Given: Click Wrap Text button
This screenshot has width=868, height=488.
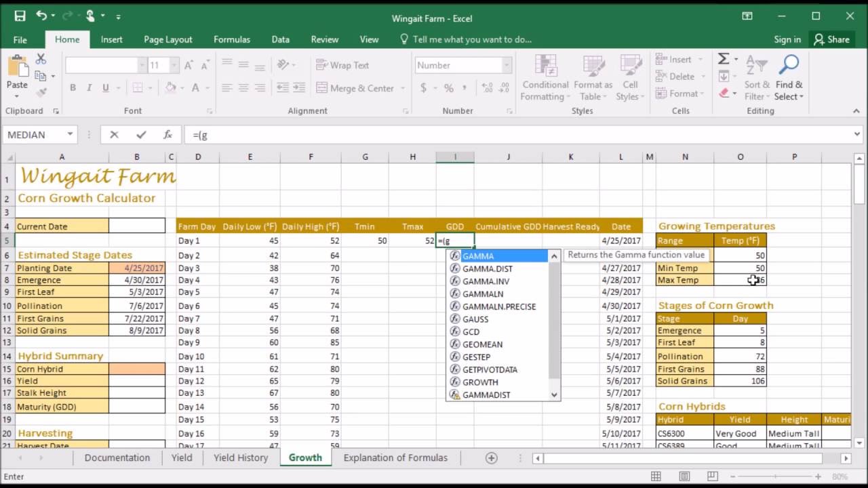Looking at the screenshot, I should pos(342,65).
